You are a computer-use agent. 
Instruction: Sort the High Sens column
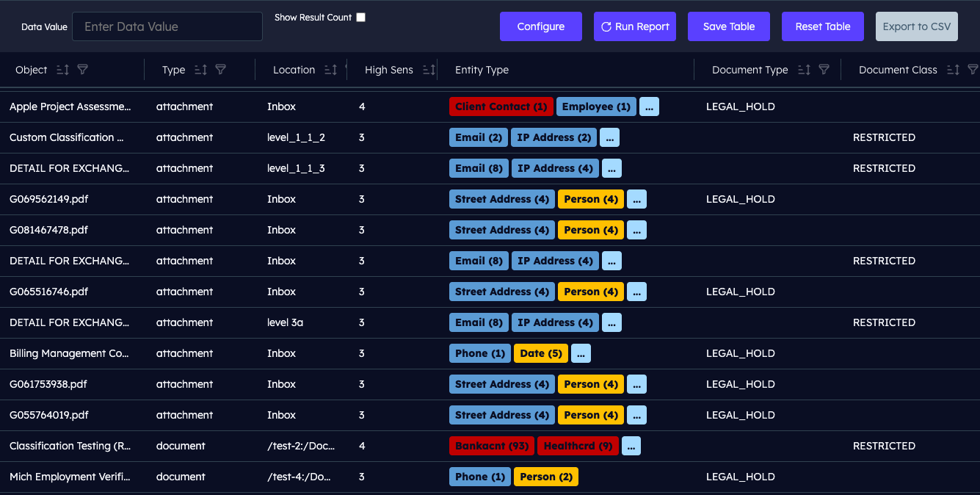(x=429, y=70)
